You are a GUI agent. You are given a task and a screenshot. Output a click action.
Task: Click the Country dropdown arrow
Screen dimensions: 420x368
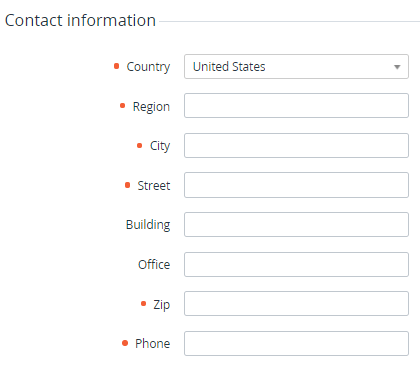pyautogui.click(x=397, y=67)
